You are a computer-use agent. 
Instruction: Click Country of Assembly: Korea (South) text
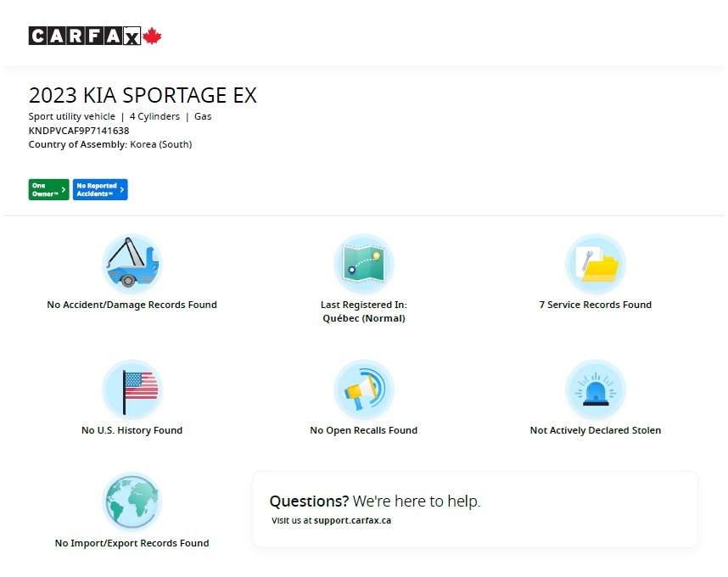110,144
